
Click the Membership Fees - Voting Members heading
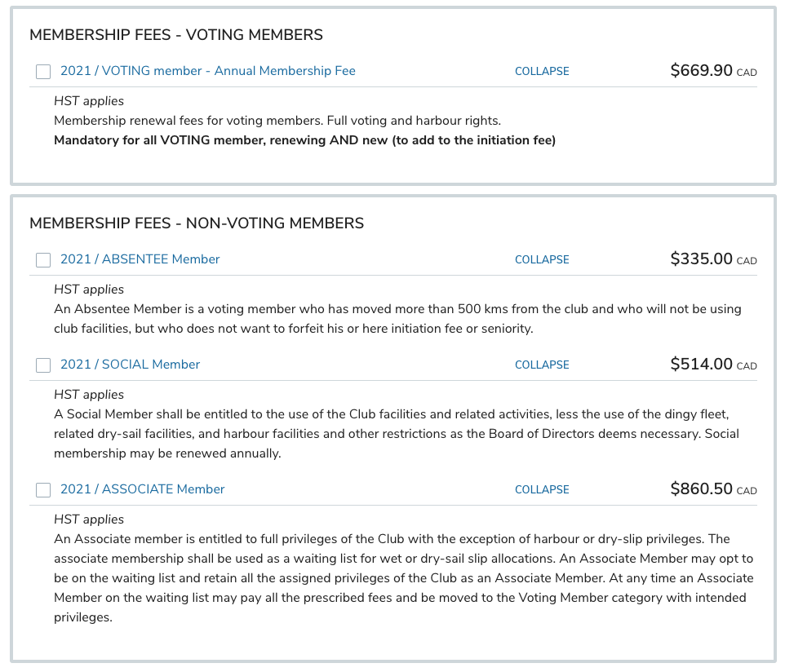click(x=176, y=35)
